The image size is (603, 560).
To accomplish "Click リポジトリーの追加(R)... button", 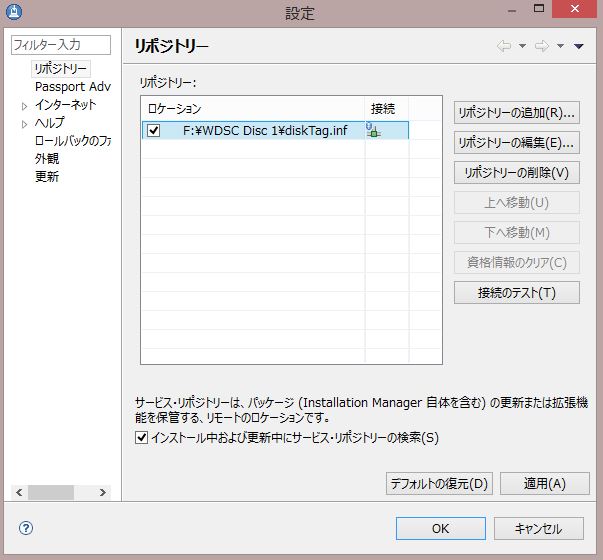I will coord(516,113).
